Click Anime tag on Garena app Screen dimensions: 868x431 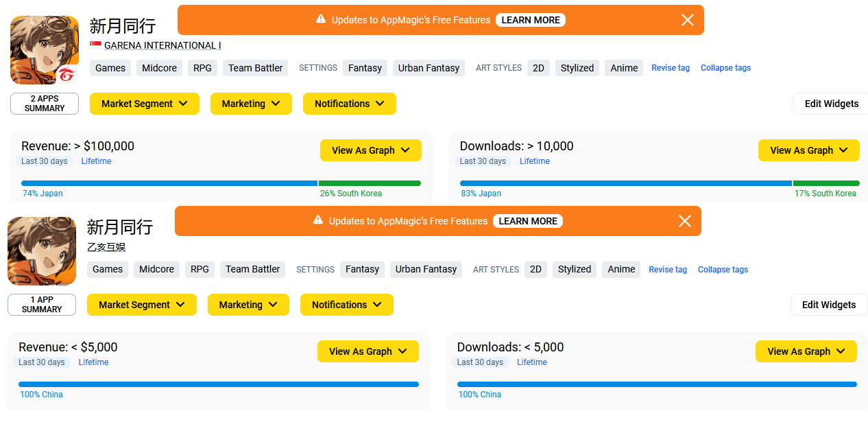[x=624, y=68]
